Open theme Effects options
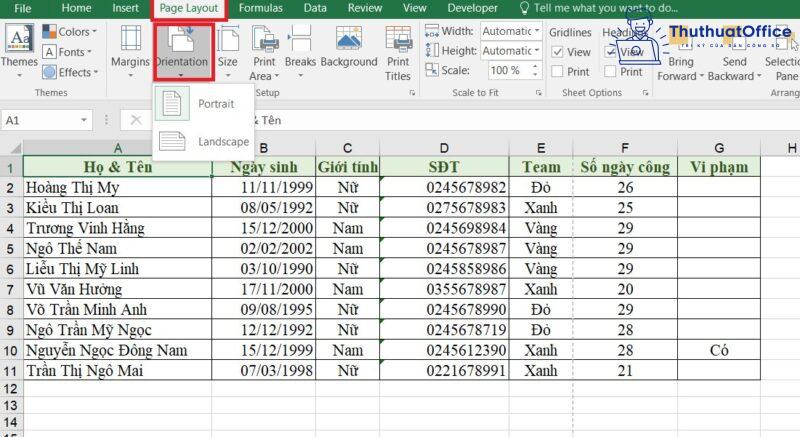 pyautogui.click(x=70, y=72)
